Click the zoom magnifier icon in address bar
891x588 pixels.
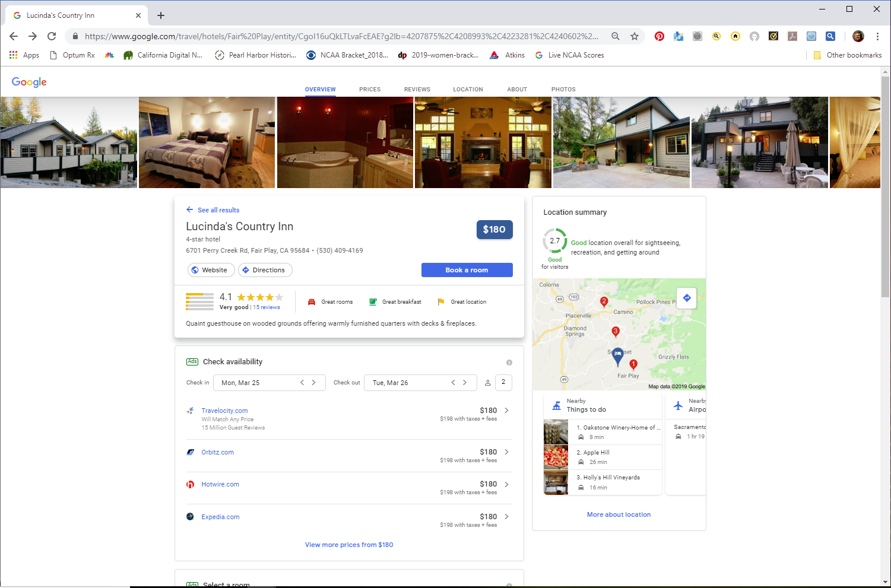pyautogui.click(x=616, y=36)
